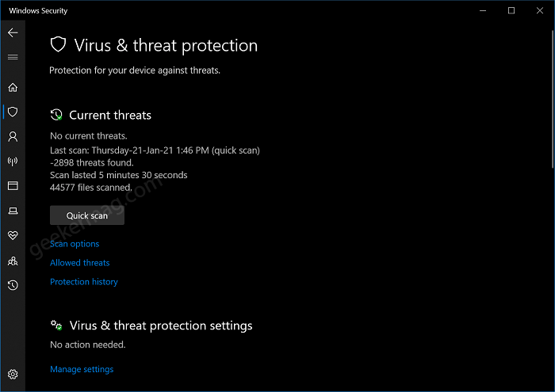
Task: Open Allowed threats link
Action: [79, 263]
